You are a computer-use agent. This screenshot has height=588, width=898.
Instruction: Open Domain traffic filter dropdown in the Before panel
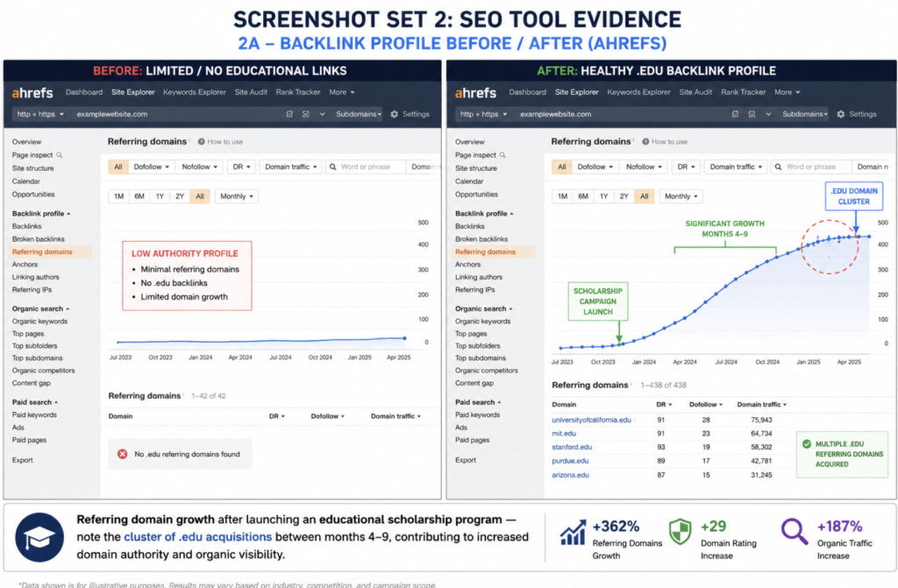tap(291, 166)
